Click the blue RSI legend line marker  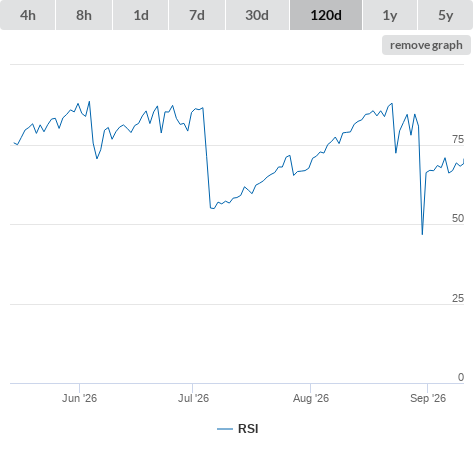tap(225, 429)
